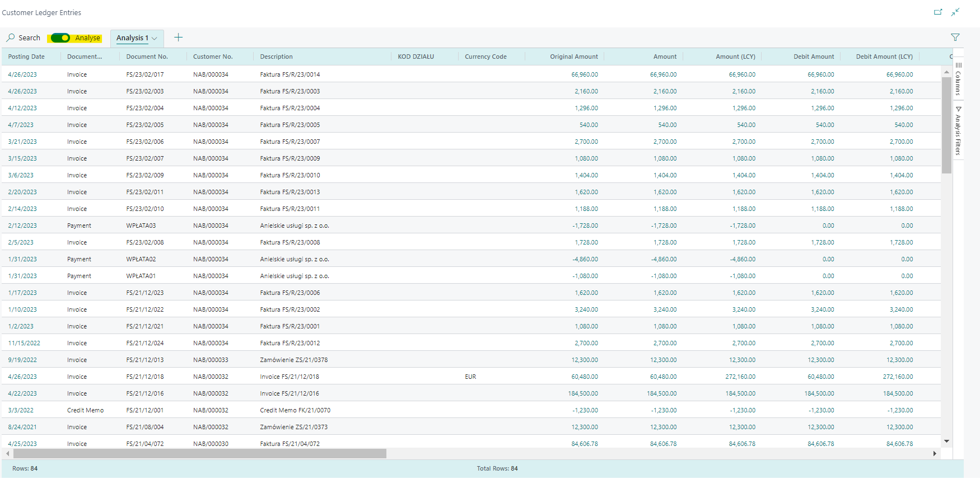Viewport: 980px width, 479px height.
Task: Open the Analysis Filters side panel
Action: (958, 130)
